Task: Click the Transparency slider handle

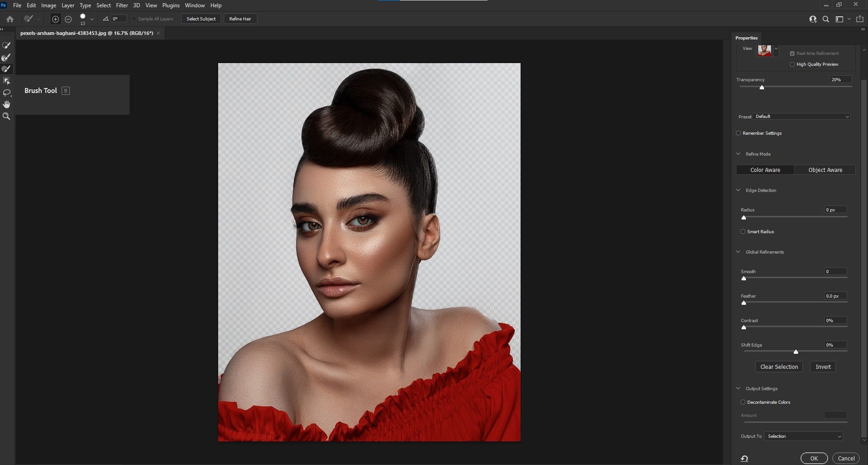Action: click(x=762, y=87)
